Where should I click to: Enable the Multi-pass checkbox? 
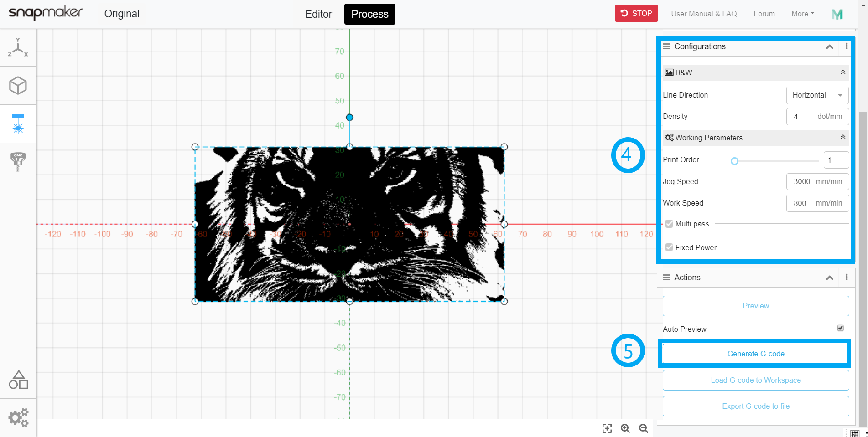click(669, 224)
